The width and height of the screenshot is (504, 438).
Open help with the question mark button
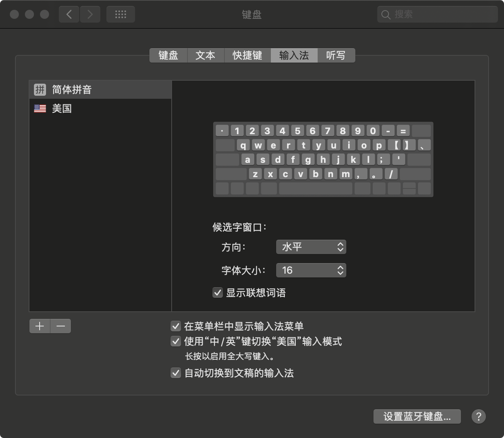[478, 417]
